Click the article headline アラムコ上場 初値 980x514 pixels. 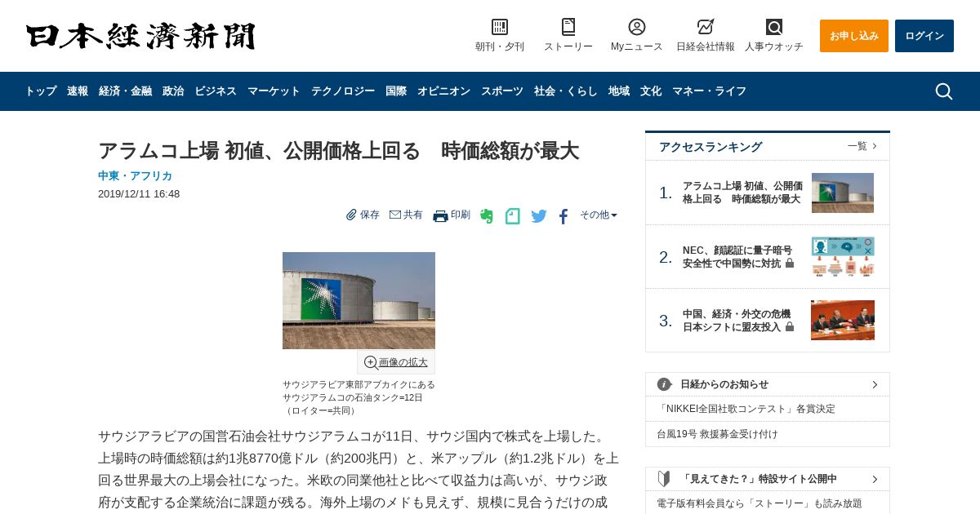tap(338, 150)
